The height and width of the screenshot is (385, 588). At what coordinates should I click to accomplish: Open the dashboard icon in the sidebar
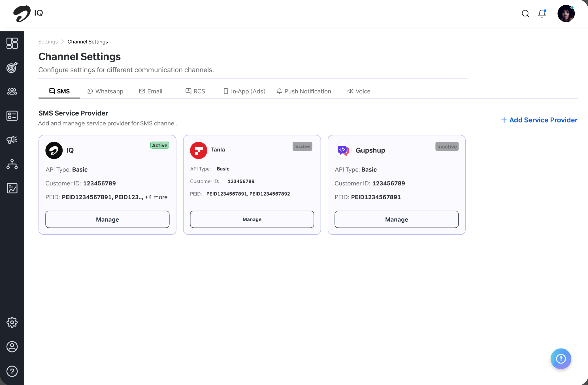[x=12, y=43]
